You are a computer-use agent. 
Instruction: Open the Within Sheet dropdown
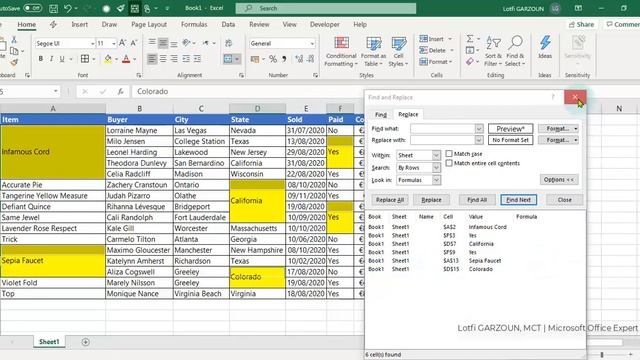(436, 155)
